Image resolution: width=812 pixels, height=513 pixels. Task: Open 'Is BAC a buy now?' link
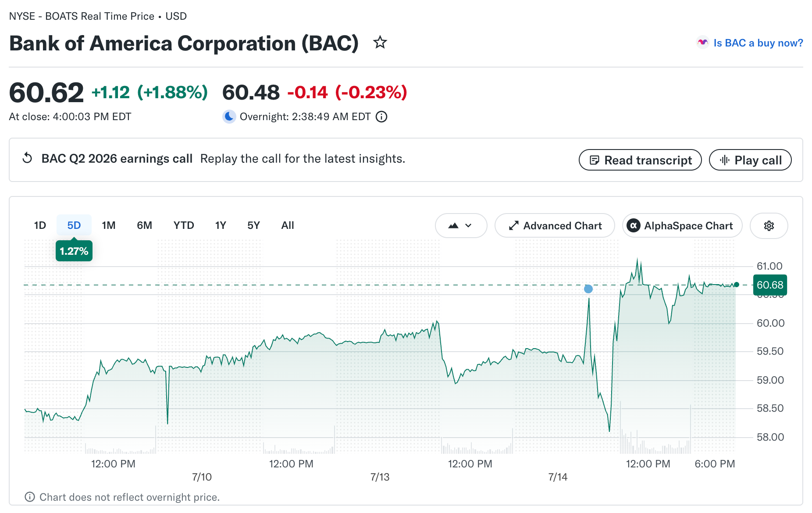coord(758,43)
